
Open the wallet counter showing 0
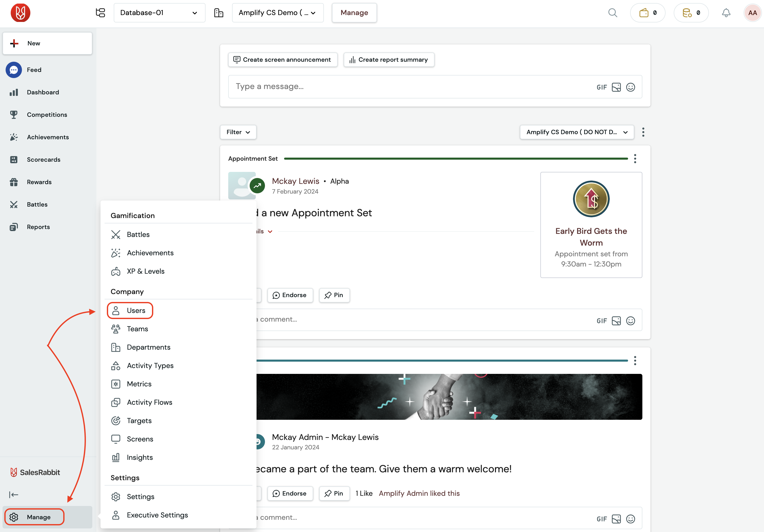click(x=647, y=13)
